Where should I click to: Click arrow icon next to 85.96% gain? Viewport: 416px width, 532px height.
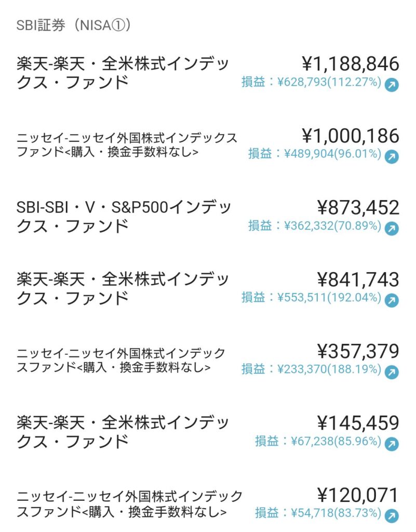(x=392, y=444)
